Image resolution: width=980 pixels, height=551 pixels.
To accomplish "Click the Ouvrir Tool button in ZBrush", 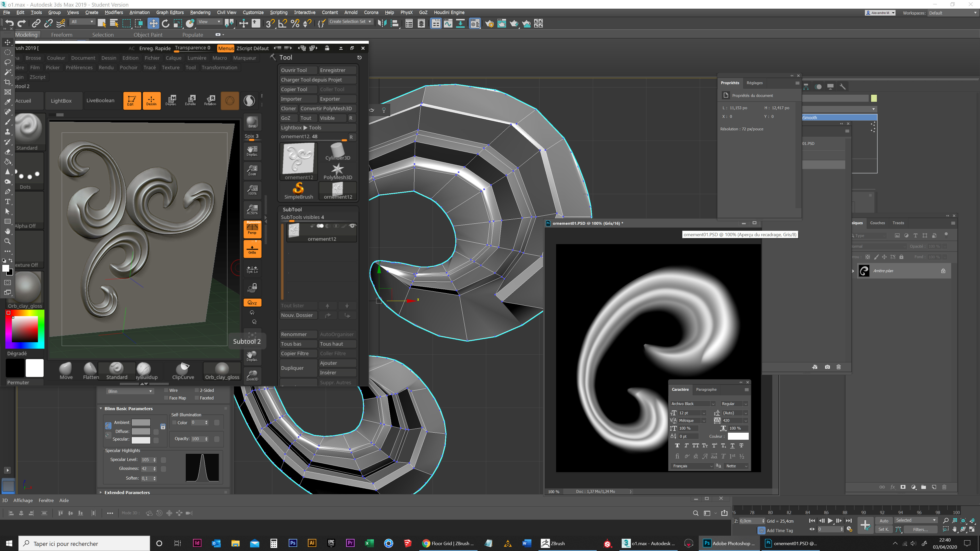I will (x=299, y=70).
